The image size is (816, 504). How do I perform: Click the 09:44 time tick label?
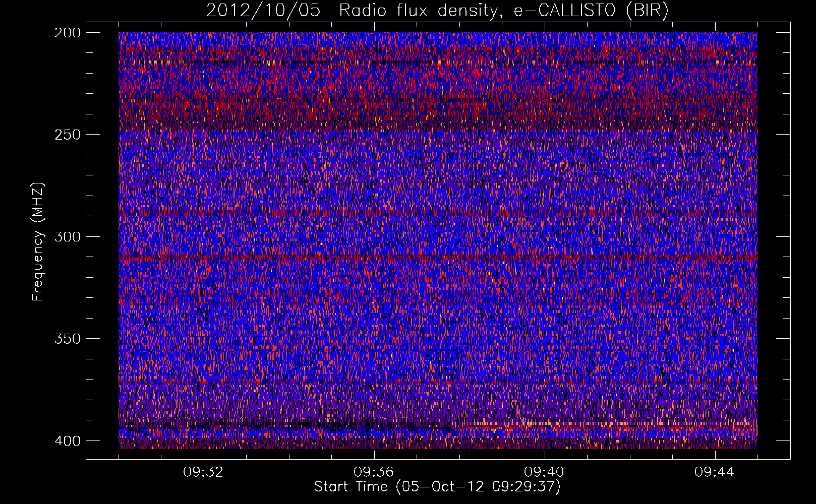[715, 472]
